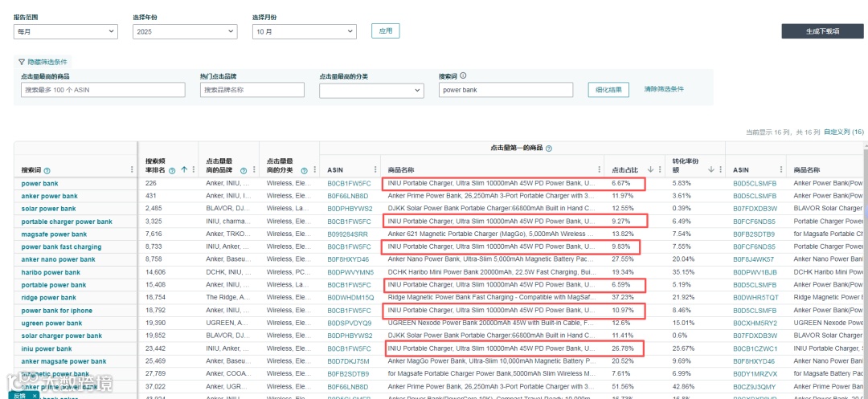
Task: Open column menu for first 商品名称 header
Action: [x=599, y=169]
